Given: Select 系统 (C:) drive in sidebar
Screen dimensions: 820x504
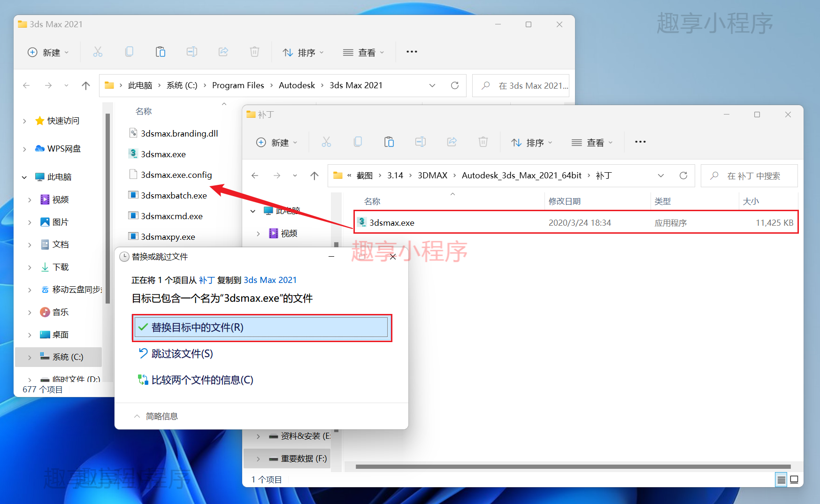Looking at the screenshot, I should coord(58,357).
